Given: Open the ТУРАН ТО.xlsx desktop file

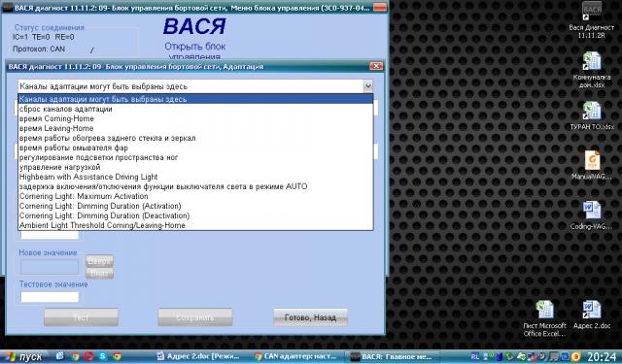Looking at the screenshot, I should tap(592, 116).
